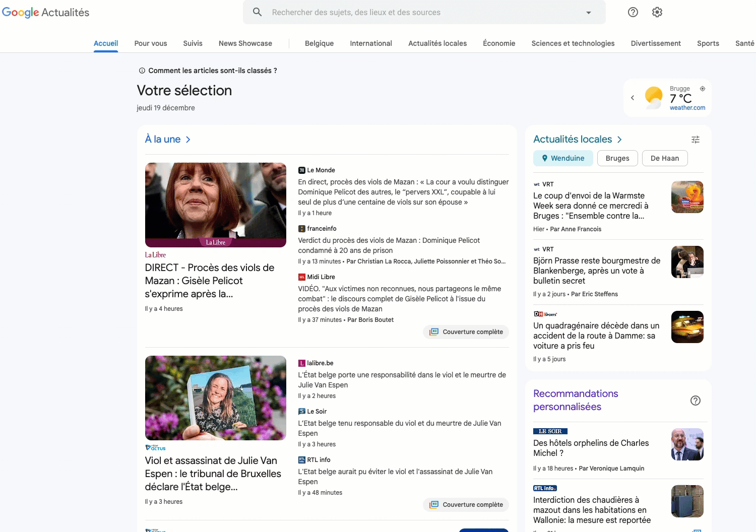Open Le Monde 'En direct, procès' article
This screenshot has height=532, width=756.
[403, 192]
